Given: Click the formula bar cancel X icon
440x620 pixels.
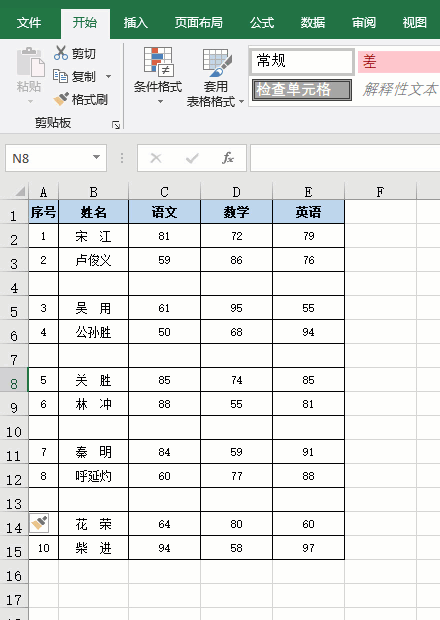Looking at the screenshot, I should click(x=156, y=158).
